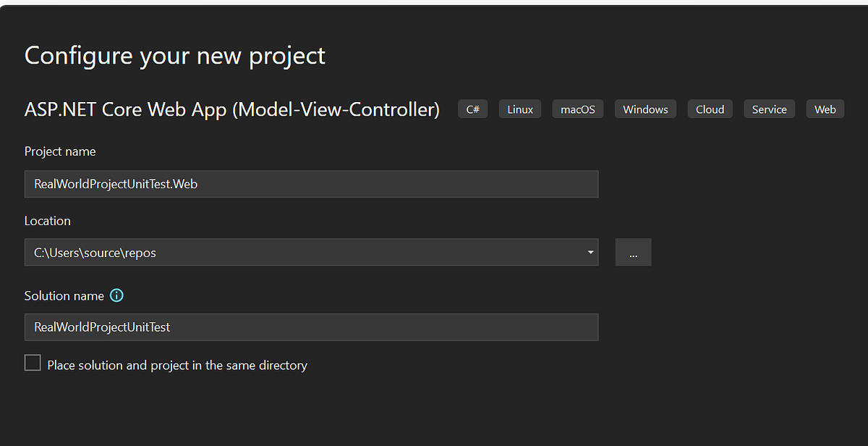Screen dimensions: 868x446
Task: Click the 'Solution name' label text
Action: tap(64, 295)
